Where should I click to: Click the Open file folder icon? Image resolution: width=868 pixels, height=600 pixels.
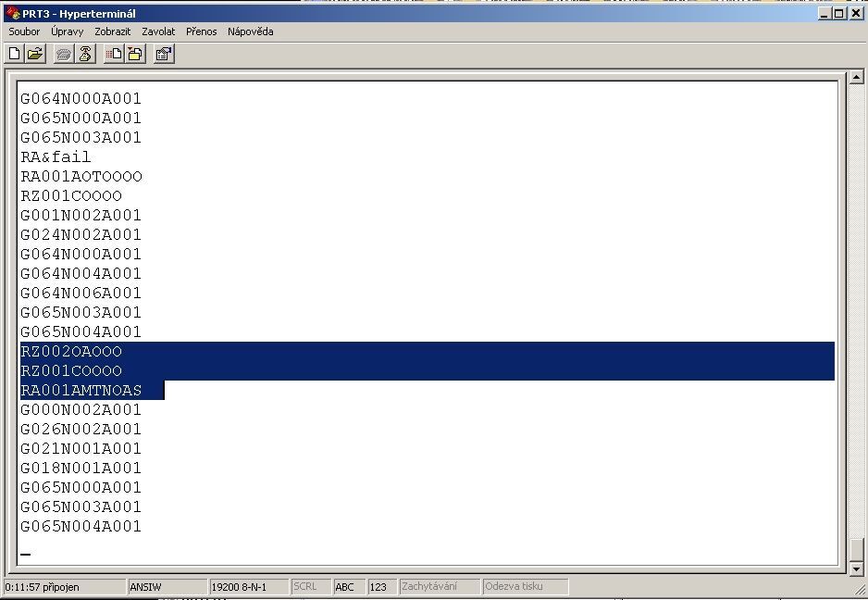point(35,54)
